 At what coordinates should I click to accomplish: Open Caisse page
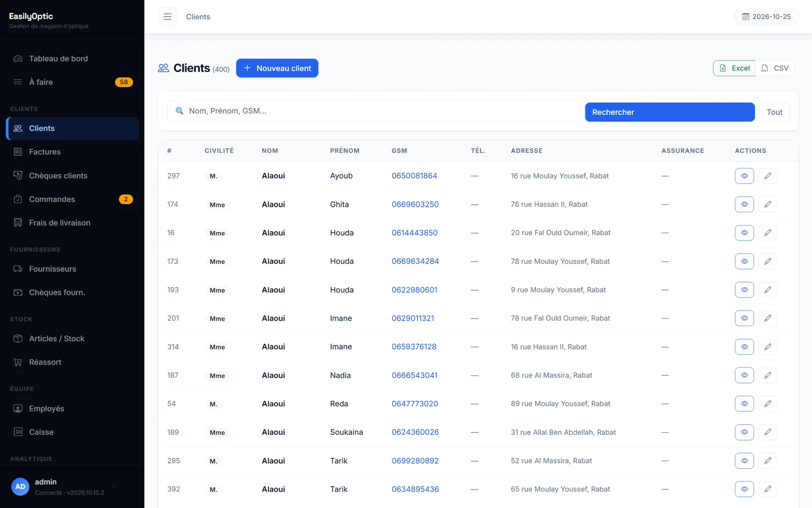pyautogui.click(x=72, y=432)
